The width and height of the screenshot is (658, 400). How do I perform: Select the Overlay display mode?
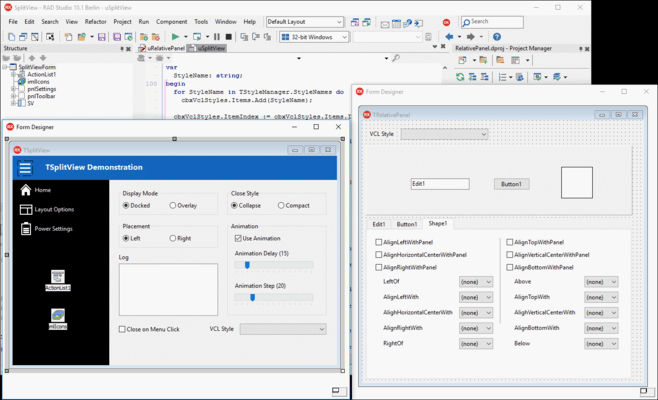pyautogui.click(x=173, y=206)
